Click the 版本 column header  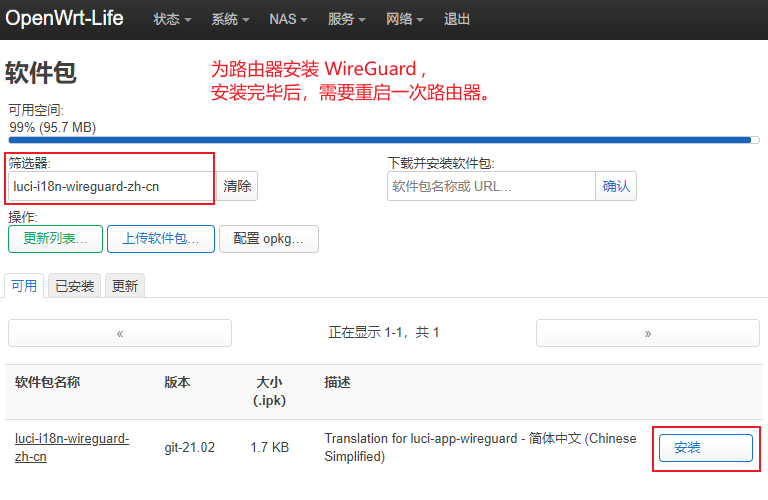tap(177, 382)
